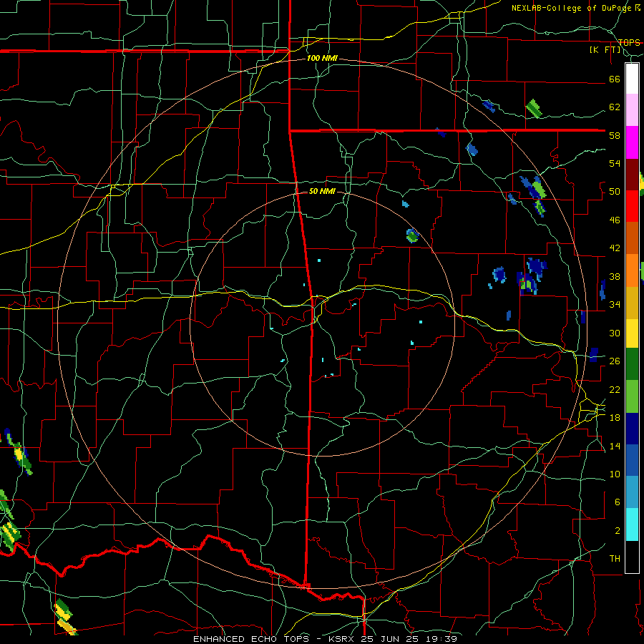
Task: Select the 10 legend value
Action: click(615, 474)
